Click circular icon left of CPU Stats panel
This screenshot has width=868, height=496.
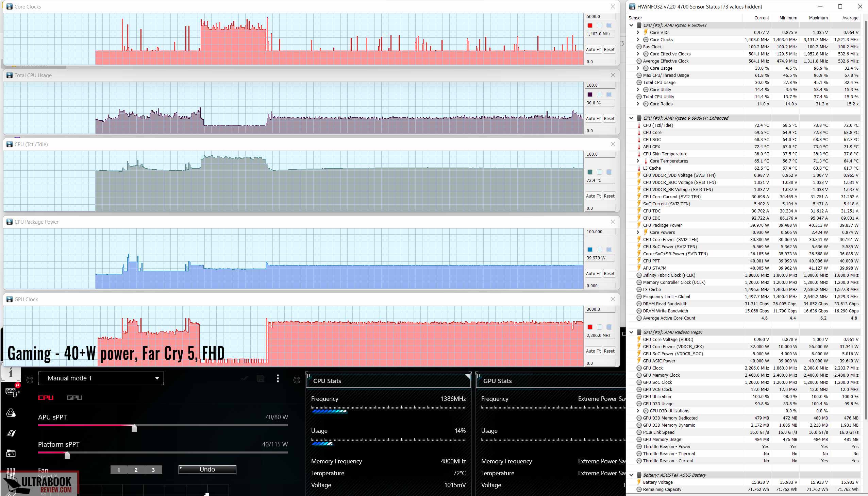click(297, 380)
